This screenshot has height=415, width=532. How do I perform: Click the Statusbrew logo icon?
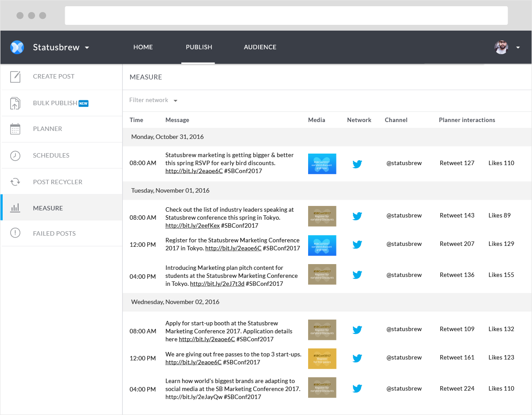click(17, 47)
